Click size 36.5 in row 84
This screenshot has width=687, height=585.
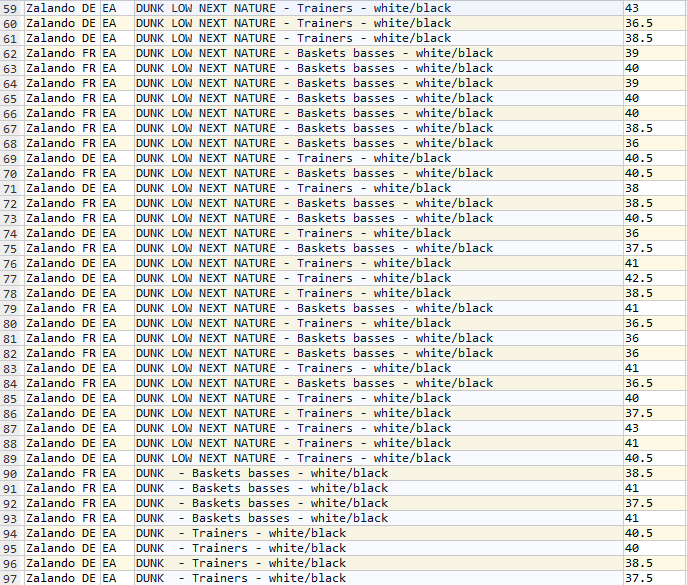[655, 383]
